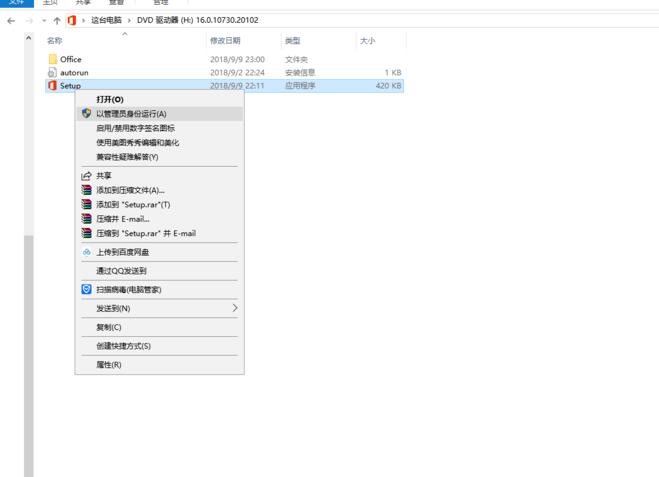The width and height of the screenshot is (659, 477).
Task: Choose 添加到压缩文件(A)... entry
Action: (x=159, y=190)
